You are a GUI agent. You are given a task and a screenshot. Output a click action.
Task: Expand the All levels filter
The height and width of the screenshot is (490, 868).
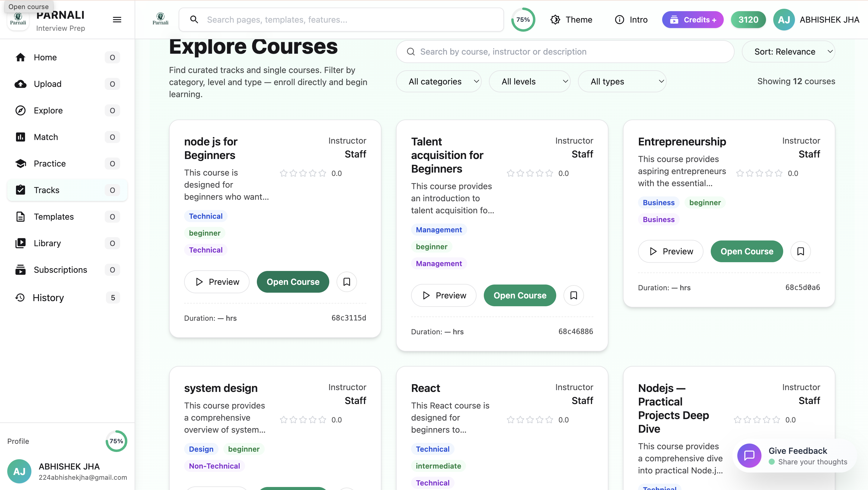530,81
